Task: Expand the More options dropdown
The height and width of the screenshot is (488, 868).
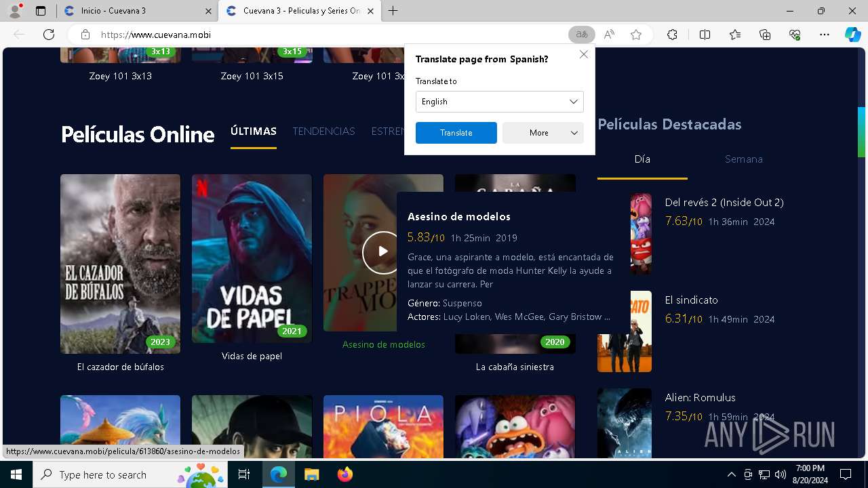Action: 543,133
